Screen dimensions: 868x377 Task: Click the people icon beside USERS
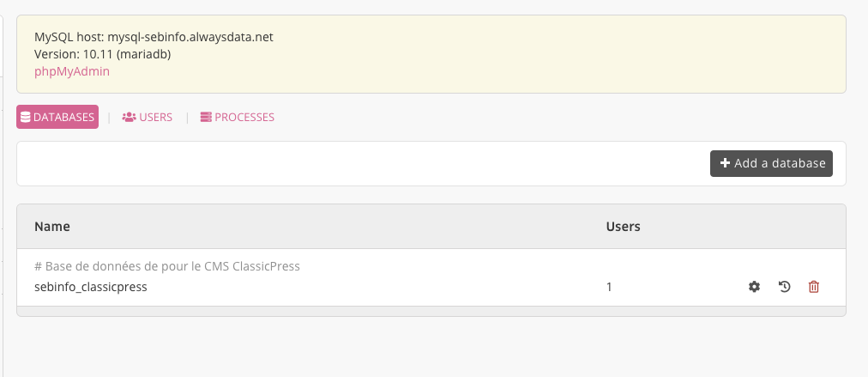point(129,117)
